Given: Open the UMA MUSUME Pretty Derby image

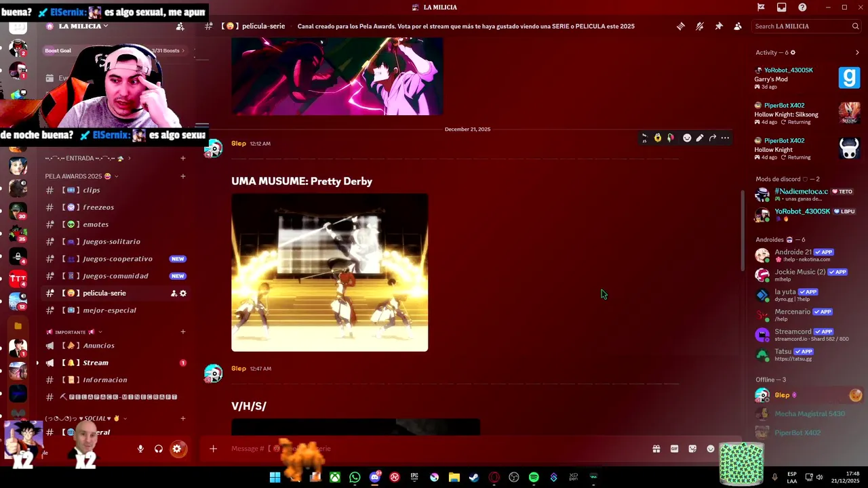Looking at the screenshot, I should tap(330, 272).
